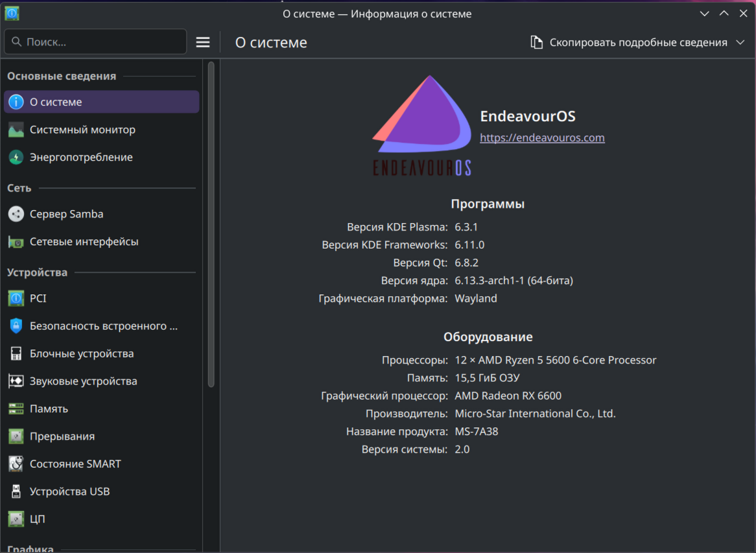Minimize the window with title bar chevron
Screen dimensions: 756x553
point(704,14)
